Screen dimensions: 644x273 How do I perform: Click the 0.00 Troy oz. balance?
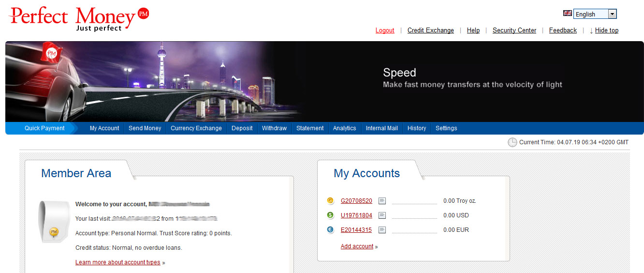click(x=460, y=201)
